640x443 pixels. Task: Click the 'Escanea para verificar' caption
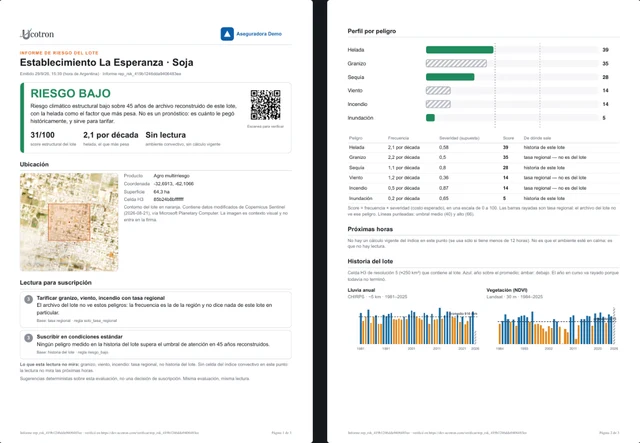pos(265,126)
